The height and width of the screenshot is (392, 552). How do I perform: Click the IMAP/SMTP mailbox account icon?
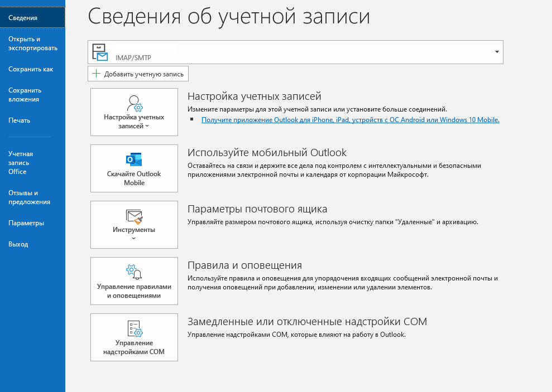tap(100, 52)
